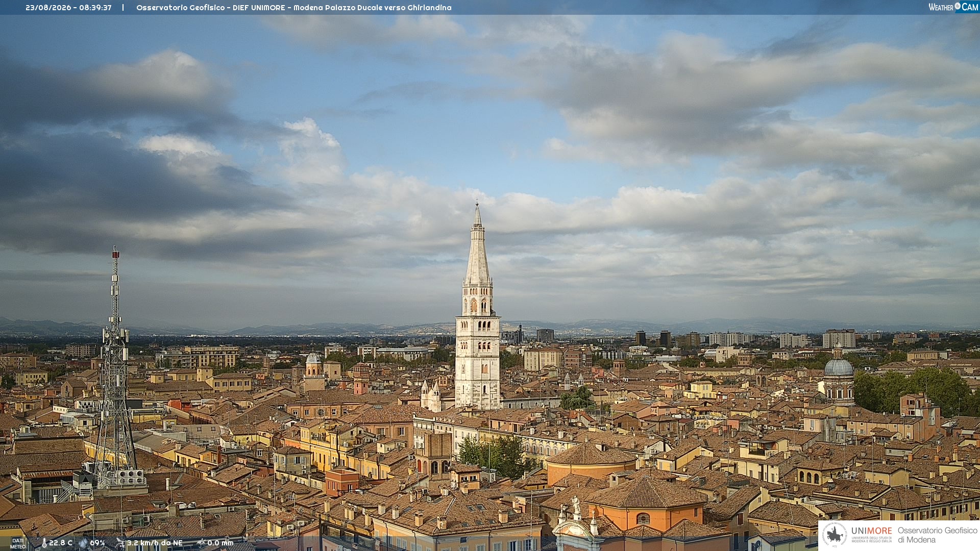Click the Ghirlandina tower spire

[x=477, y=244]
